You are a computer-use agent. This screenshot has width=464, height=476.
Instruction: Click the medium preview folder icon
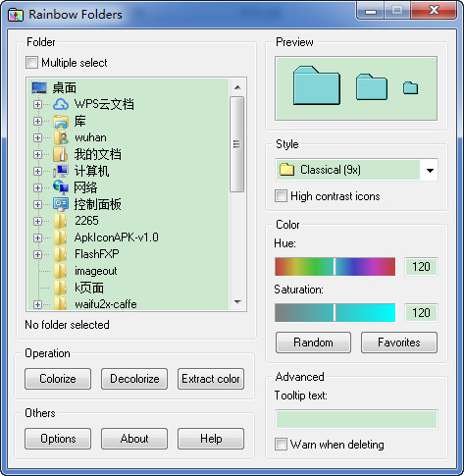click(372, 86)
